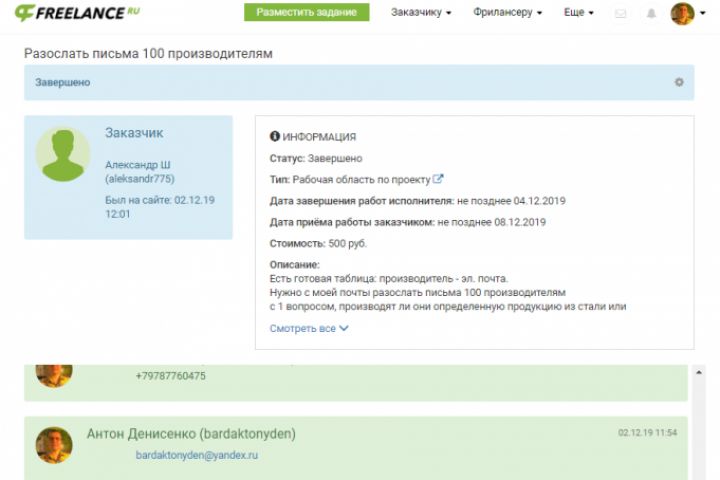Click the Разместить задание button

(x=307, y=12)
